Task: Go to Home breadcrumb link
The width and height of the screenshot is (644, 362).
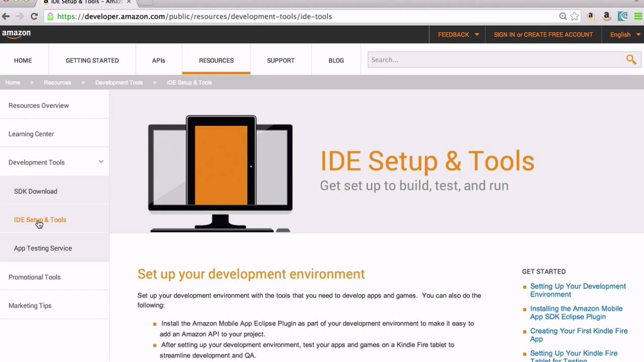Action: 13,82
